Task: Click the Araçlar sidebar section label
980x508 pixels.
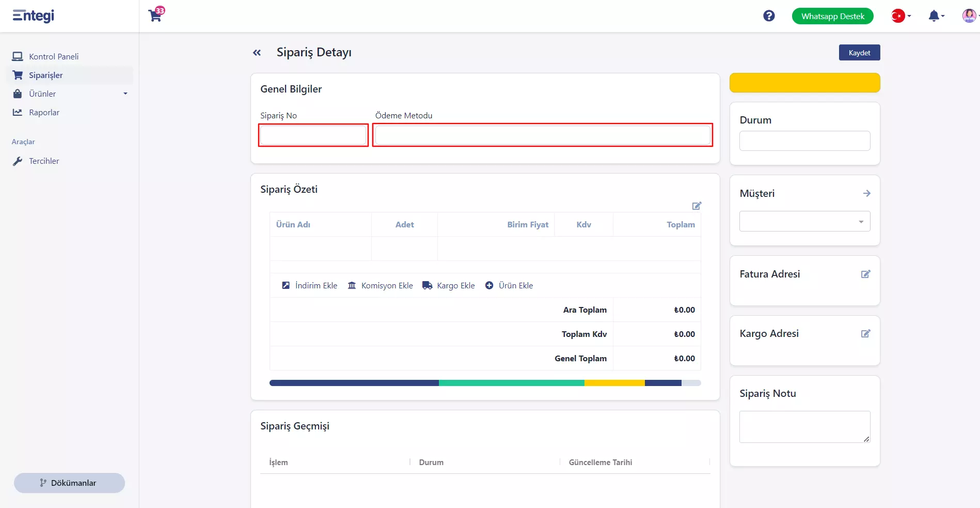Action: [x=23, y=142]
